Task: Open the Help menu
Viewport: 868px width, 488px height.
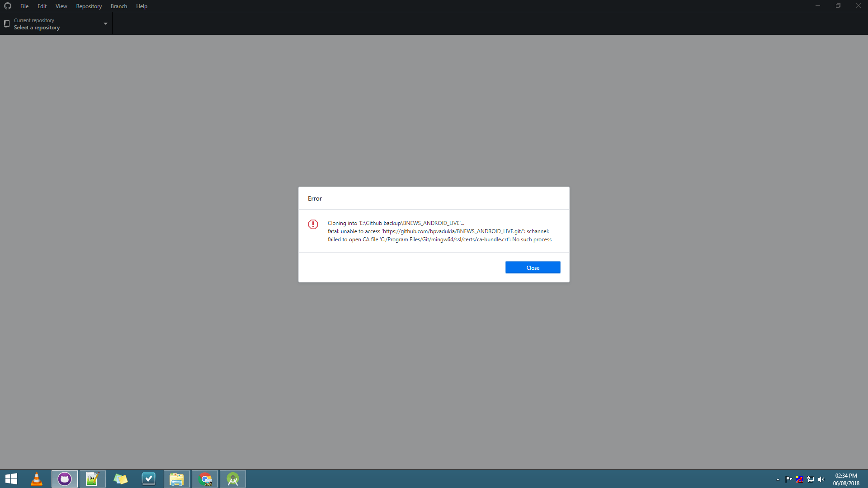Action: tap(142, 6)
